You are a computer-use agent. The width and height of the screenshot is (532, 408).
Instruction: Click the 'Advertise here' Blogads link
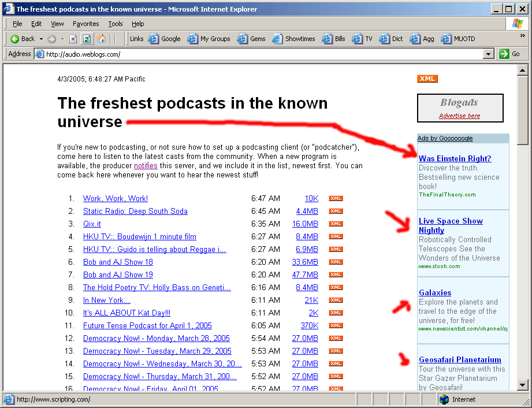(459, 116)
